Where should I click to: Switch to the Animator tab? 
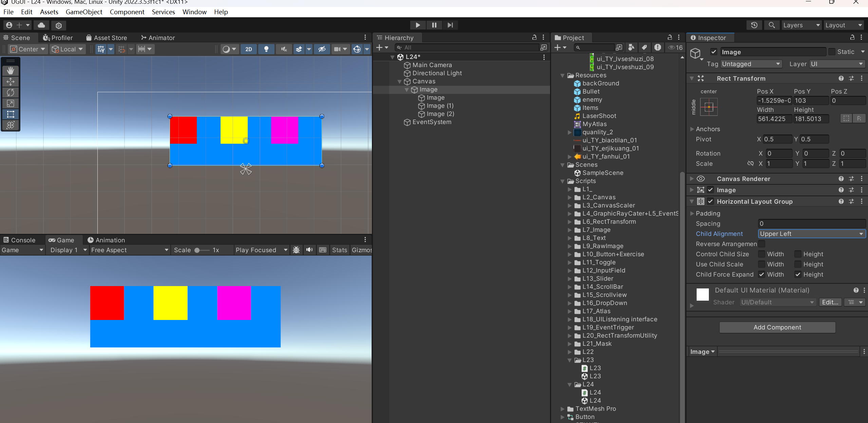158,38
